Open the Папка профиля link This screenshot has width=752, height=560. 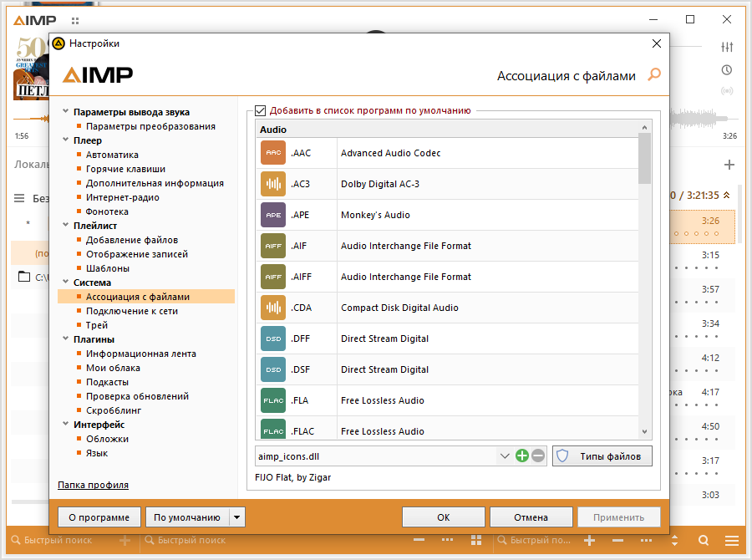coord(93,485)
